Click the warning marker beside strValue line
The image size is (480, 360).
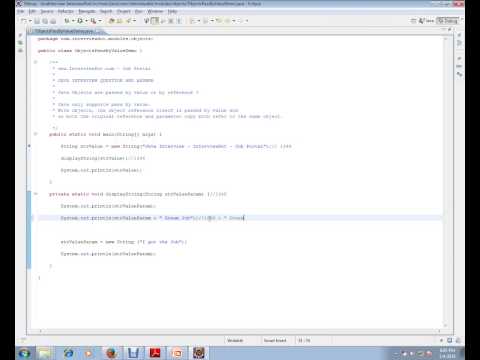(29, 146)
